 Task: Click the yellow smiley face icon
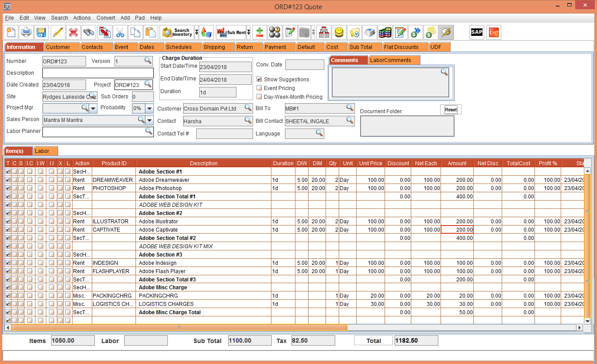click(339, 32)
